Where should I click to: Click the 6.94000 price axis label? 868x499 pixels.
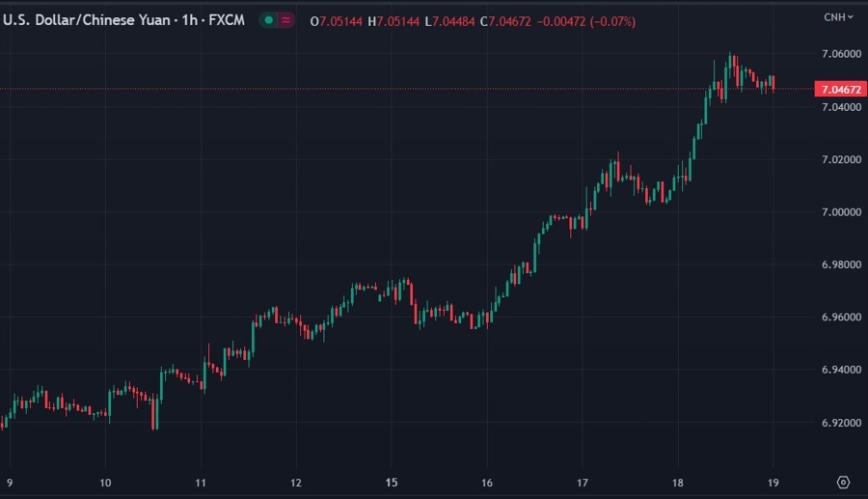pos(841,370)
